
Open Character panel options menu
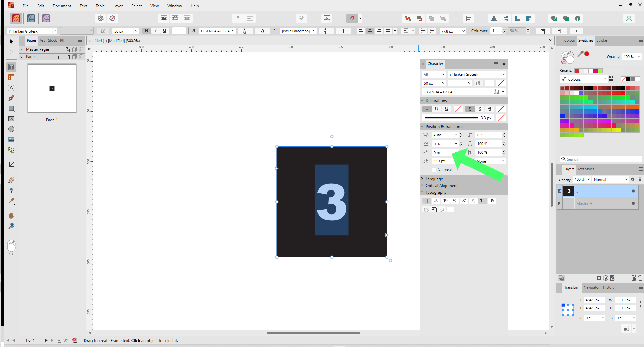click(496, 64)
